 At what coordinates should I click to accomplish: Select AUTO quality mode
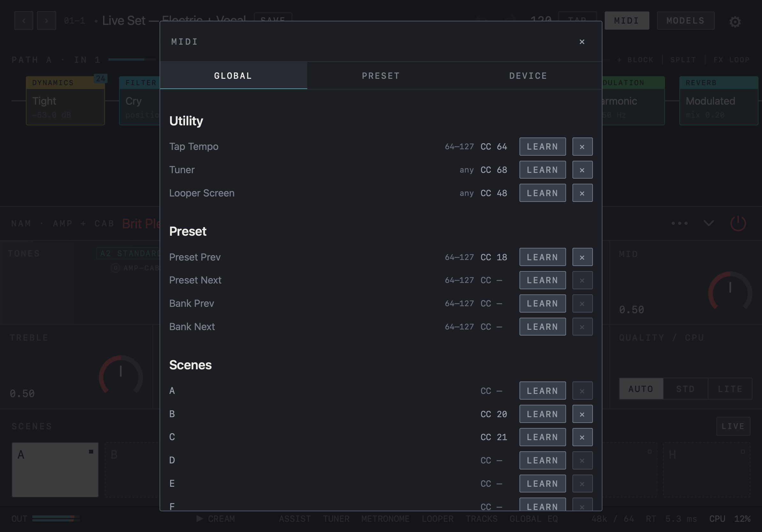pos(641,389)
